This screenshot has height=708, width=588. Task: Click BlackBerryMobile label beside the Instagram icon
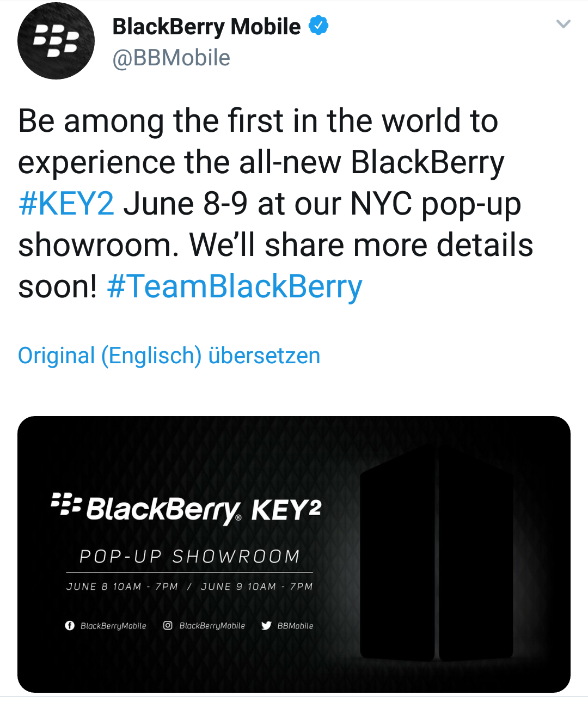pyautogui.click(x=212, y=626)
